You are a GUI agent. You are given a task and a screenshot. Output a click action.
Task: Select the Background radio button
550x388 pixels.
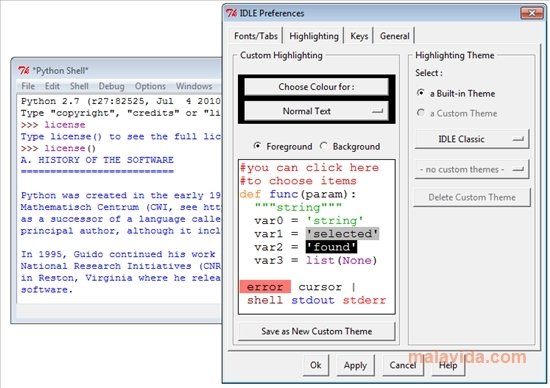(x=350, y=146)
